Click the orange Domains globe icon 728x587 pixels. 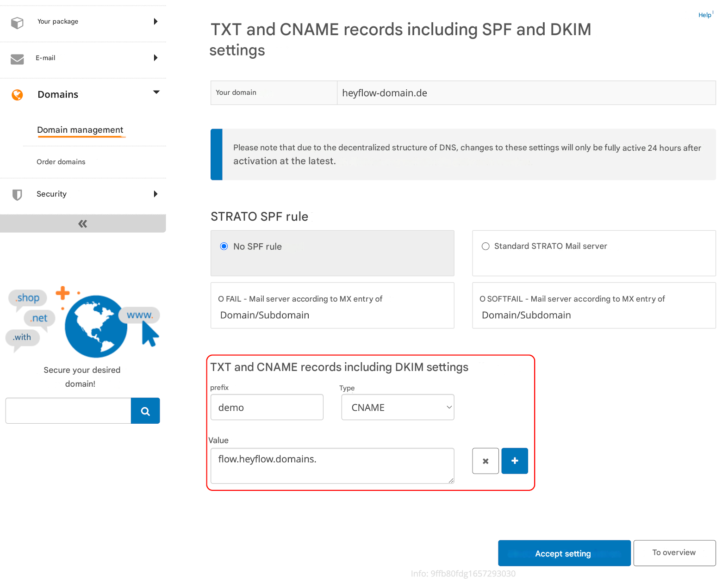[x=18, y=95]
